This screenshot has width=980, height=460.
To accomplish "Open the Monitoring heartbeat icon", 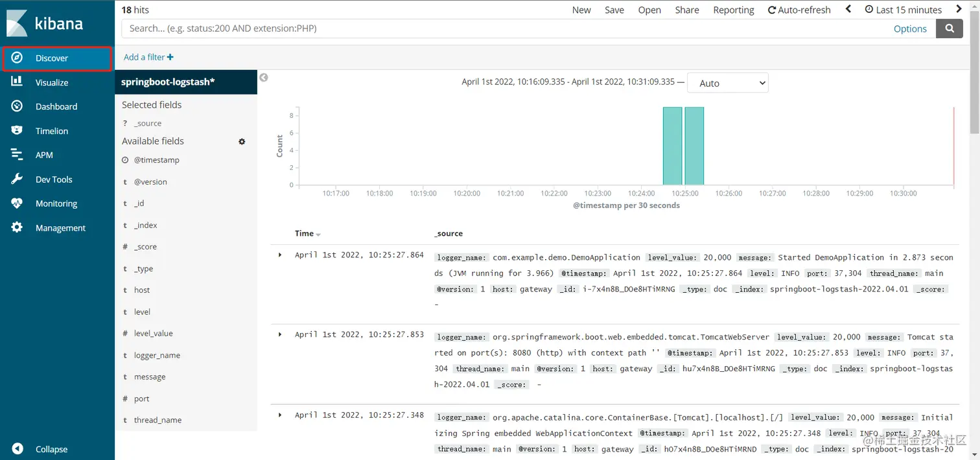I will point(17,203).
